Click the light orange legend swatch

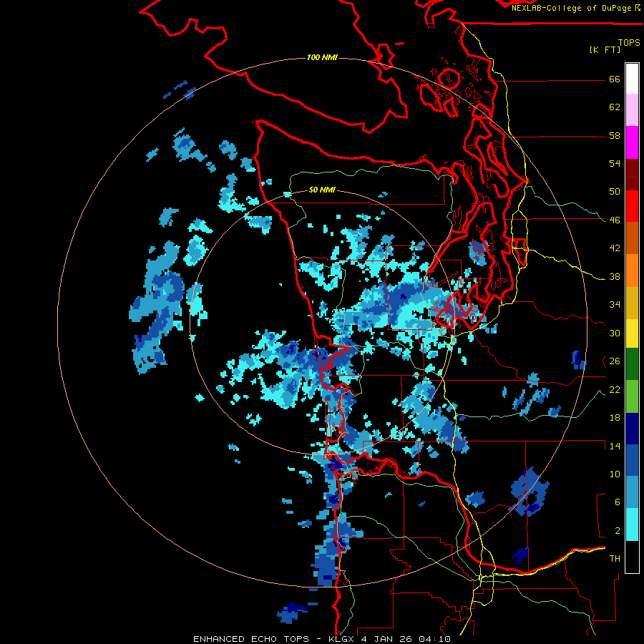pos(632,270)
